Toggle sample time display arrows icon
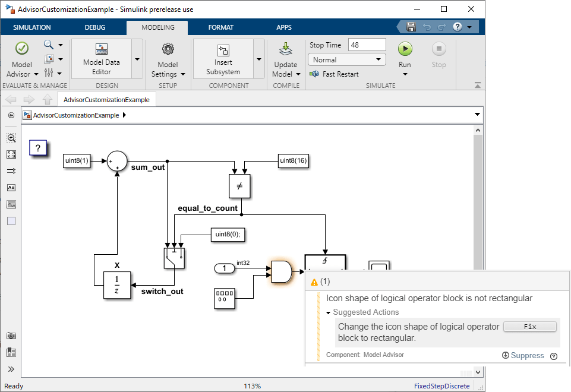The width and height of the screenshot is (571, 392). tap(11, 170)
